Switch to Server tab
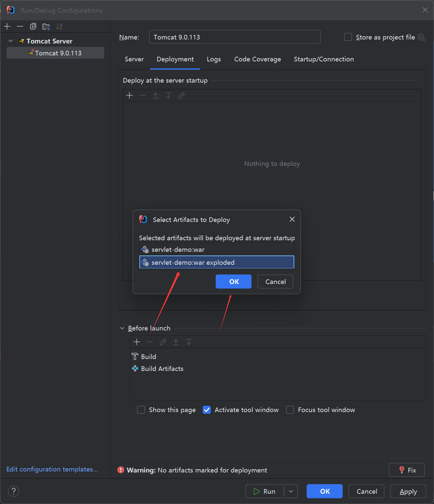The width and height of the screenshot is (434, 504). click(x=134, y=59)
